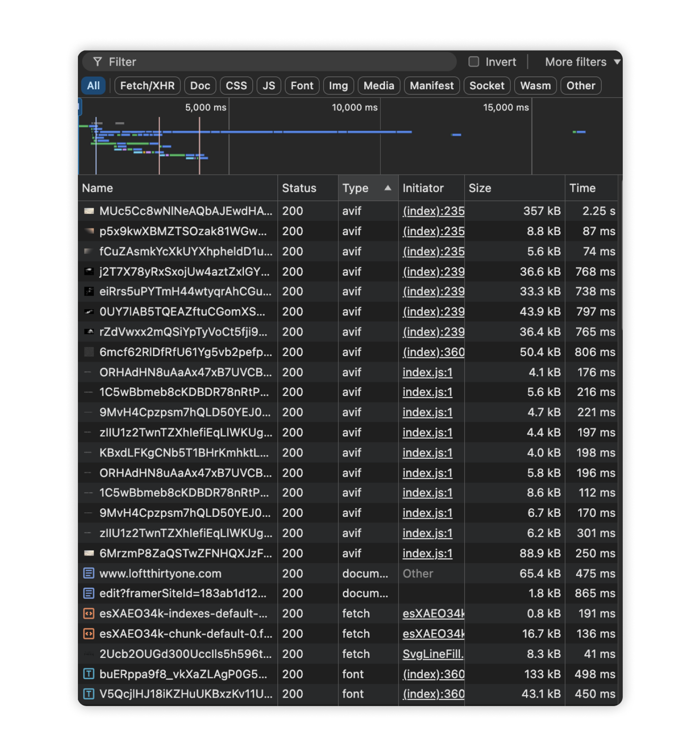Open index.js:1 initiator link for 6MrzmP8ZaQSTwZFNHQXJzF

coord(427,553)
